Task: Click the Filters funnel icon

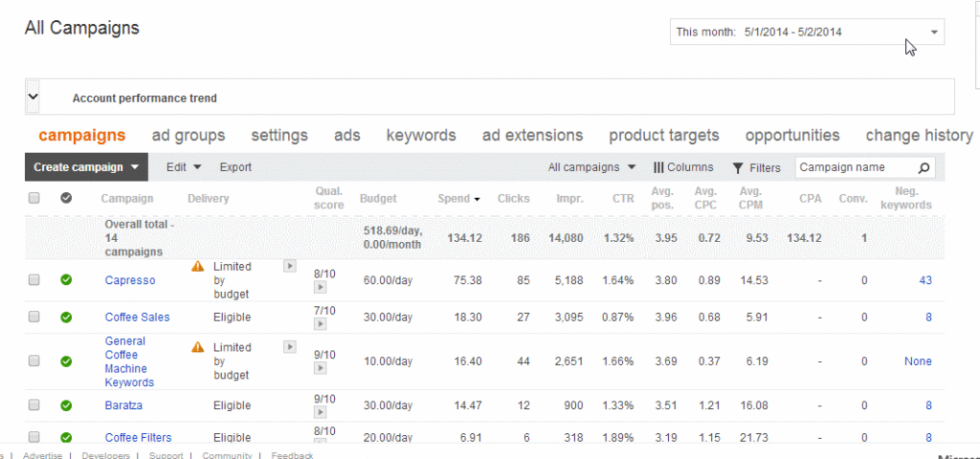Action: pos(738,167)
